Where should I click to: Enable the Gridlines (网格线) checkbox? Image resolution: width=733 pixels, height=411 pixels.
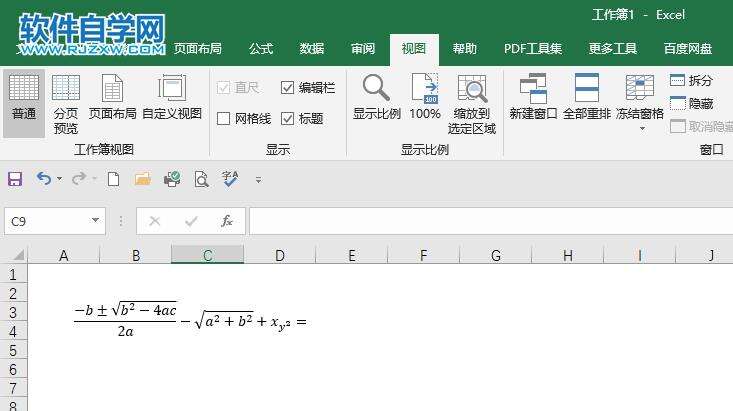[244, 119]
